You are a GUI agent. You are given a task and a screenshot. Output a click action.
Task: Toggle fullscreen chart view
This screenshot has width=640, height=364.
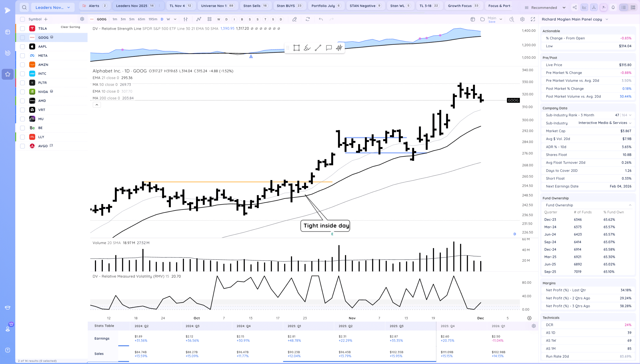point(533,19)
